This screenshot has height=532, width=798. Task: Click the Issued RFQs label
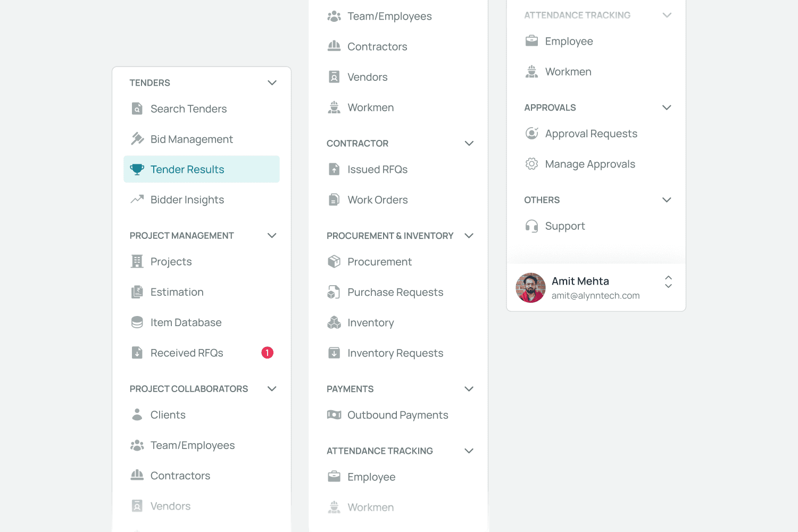point(377,169)
